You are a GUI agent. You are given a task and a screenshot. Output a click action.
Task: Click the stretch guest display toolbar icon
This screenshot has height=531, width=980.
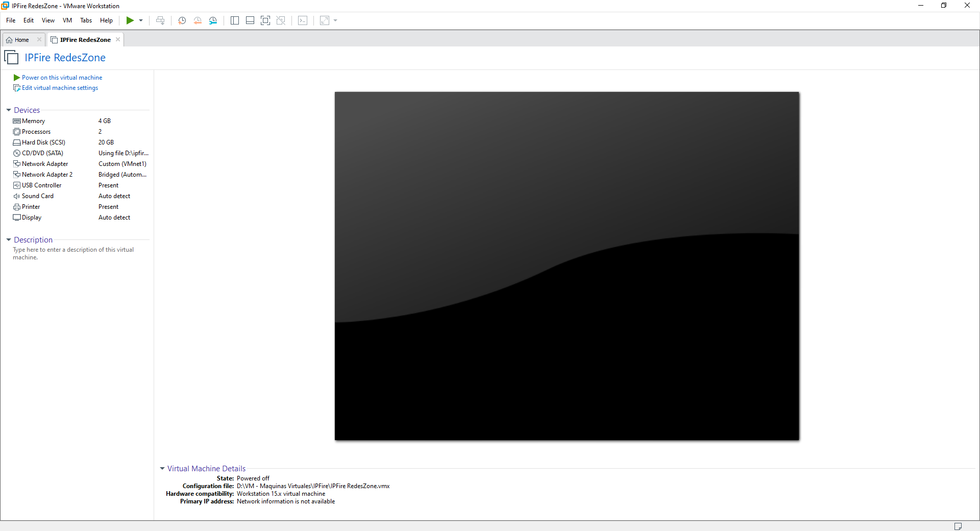pyautogui.click(x=325, y=20)
